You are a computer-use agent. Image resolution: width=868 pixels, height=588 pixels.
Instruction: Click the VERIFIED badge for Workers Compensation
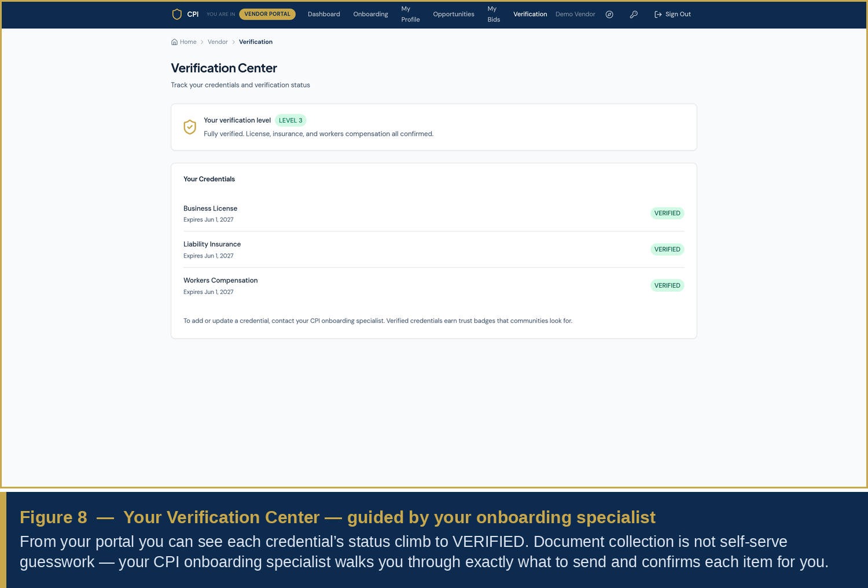tap(667, 285)
